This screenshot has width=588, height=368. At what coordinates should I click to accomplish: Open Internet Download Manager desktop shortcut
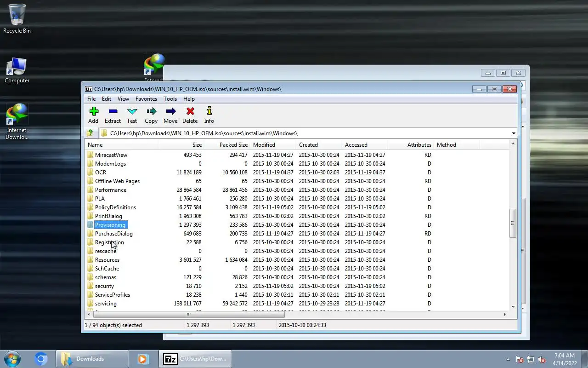click(x=17, y=122)
